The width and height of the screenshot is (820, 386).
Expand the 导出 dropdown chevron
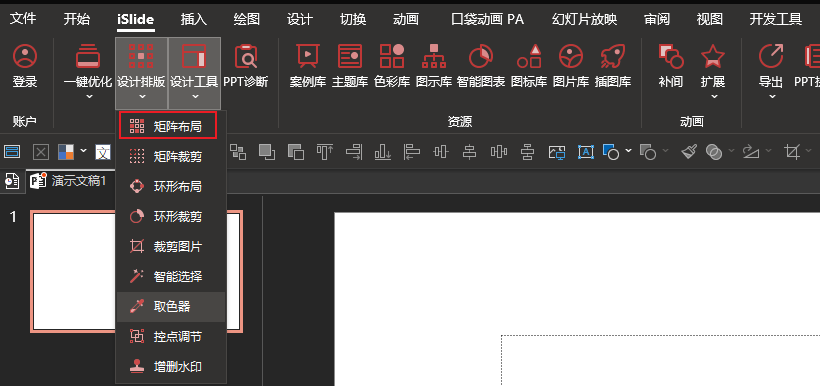[x=771, y=96]
